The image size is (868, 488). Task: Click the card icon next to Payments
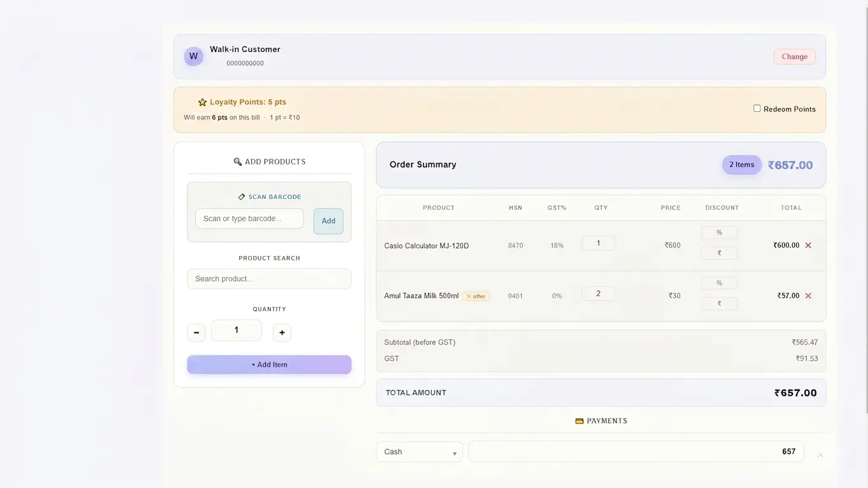point(579,421)
